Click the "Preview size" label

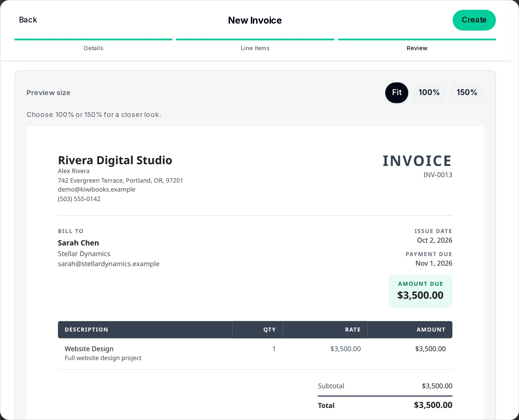pyautogui.click(x=48, y=93)
